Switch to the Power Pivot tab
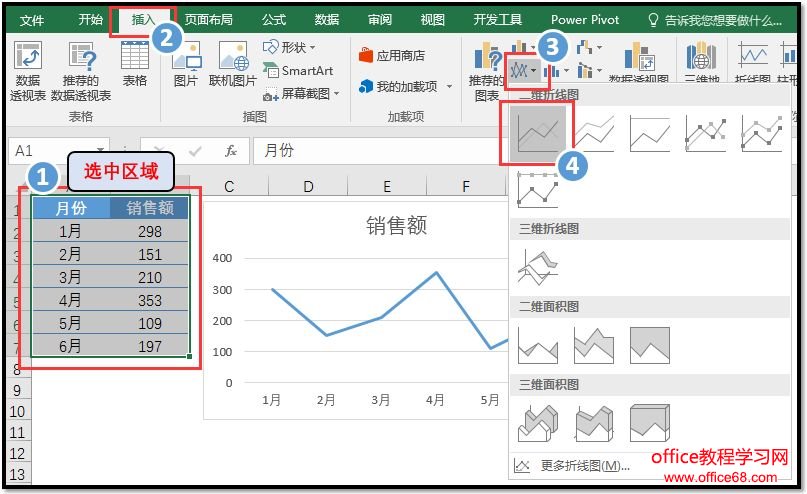Viewport: 807px width, 494px height. [x=585, y=20]
